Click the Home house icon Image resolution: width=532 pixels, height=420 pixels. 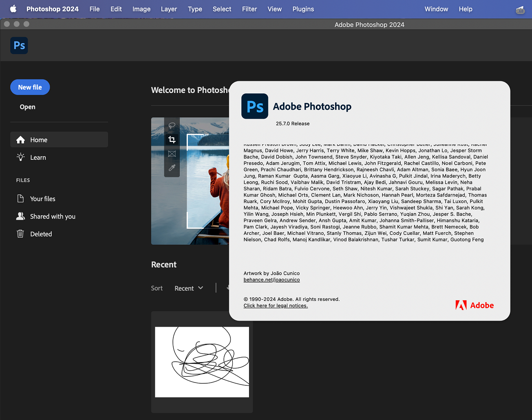21,140
